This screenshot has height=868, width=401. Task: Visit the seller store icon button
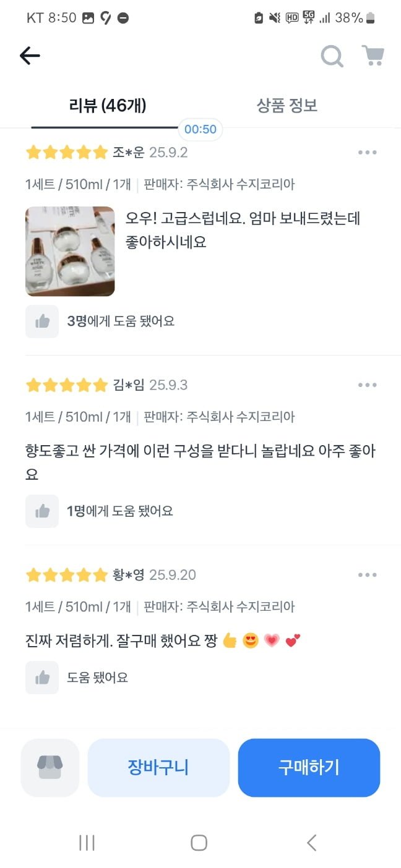(x=50, y=767)
